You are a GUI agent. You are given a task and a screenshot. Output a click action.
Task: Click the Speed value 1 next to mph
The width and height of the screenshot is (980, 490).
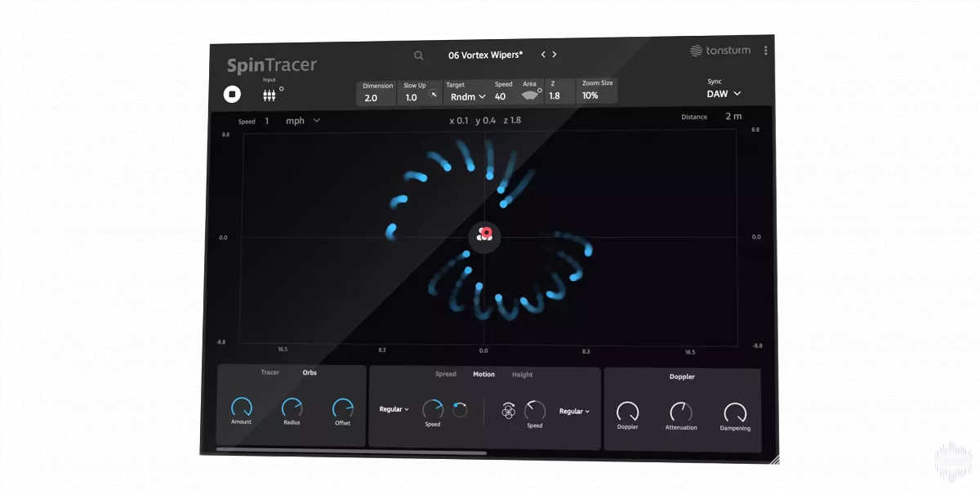[267, 121]
